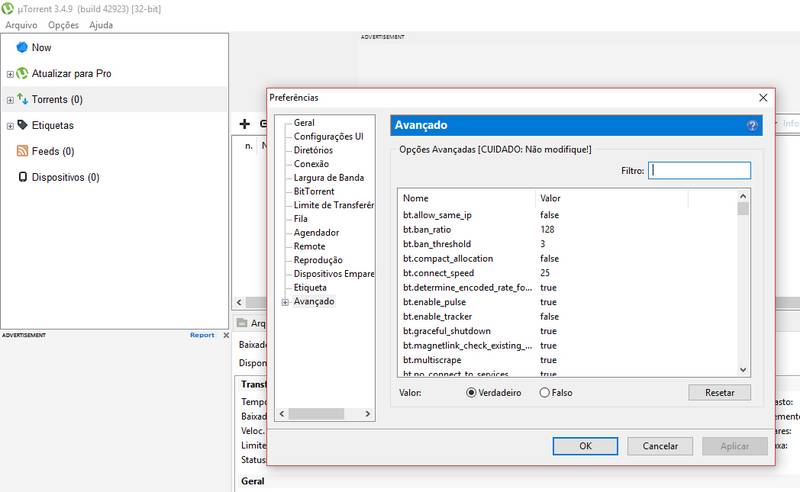Screen dimensions: 800x492
Task: Select the bt.determine_encoded_rate_fo... row
Action: click(567, 288)
